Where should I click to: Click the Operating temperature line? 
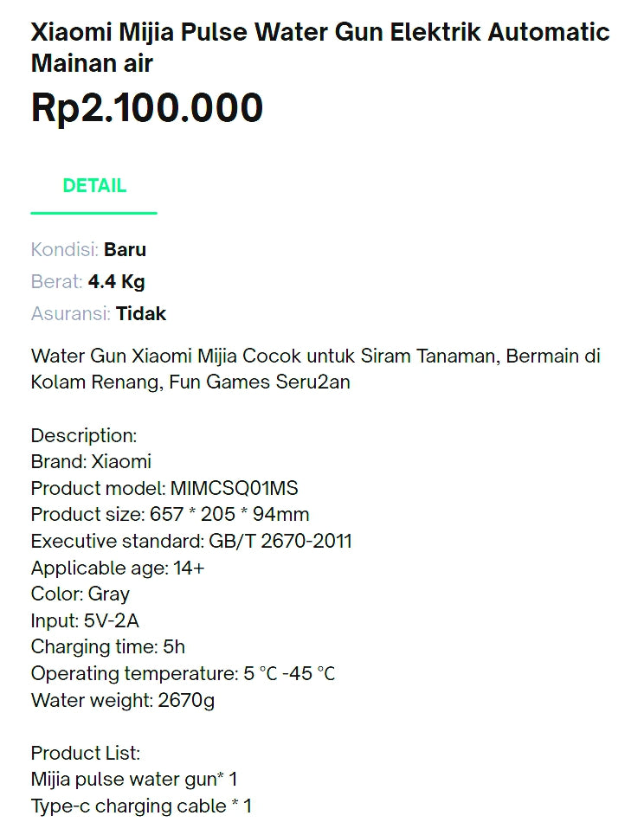tap(183, 673)
